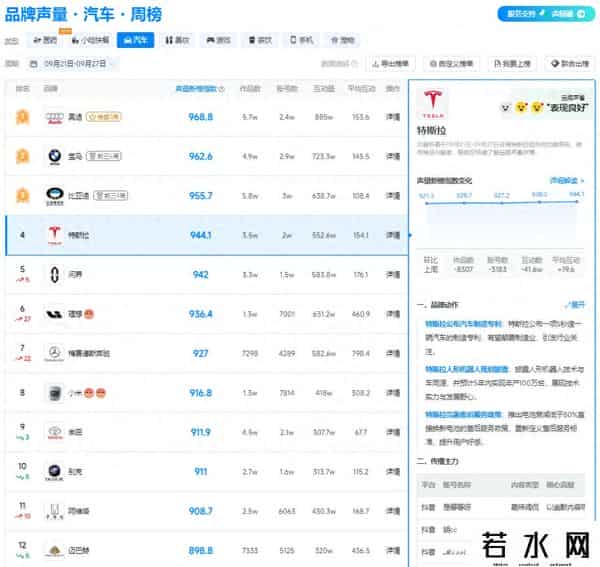Collapse the 品牌动作 section
The image size is (600, 567).
[575, 304]
